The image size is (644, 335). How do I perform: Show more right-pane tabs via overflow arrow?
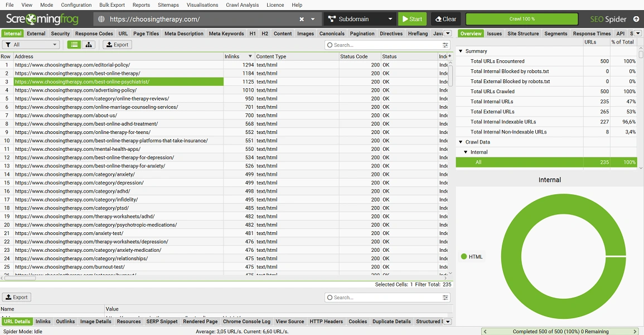pos(638,33)
